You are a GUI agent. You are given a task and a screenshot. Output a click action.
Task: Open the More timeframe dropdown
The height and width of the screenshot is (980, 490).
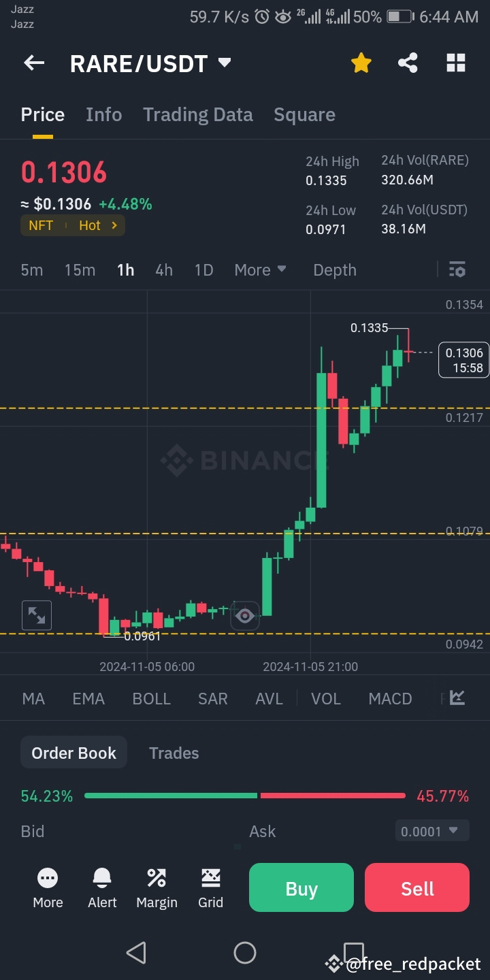point(259,269)
